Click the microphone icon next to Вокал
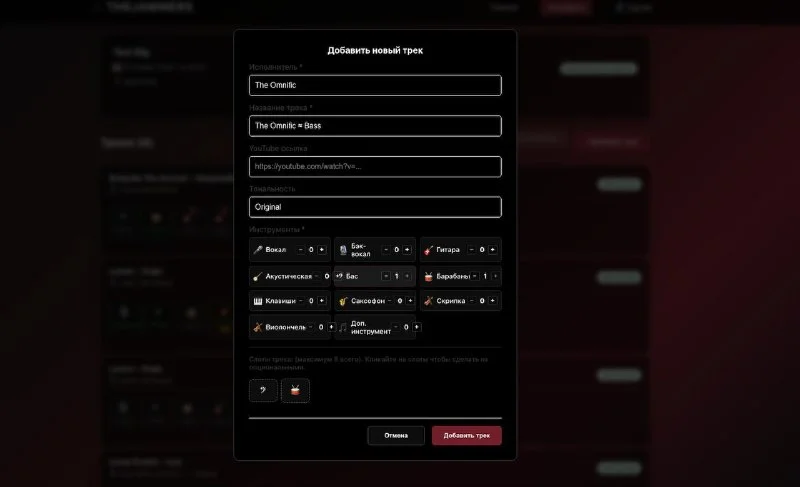Screen dimensions: 800x487 click(258, 250)
